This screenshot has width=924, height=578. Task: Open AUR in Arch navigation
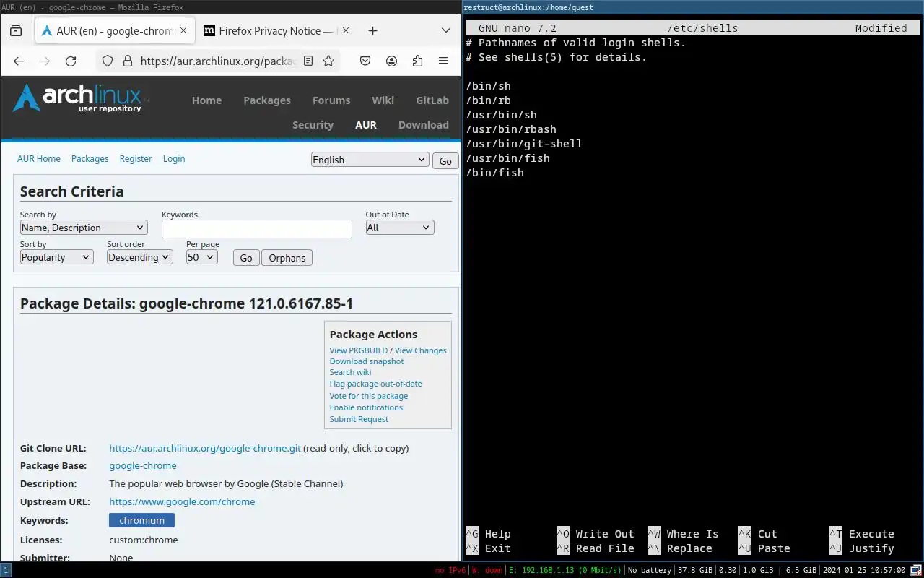tap(366, 125)
